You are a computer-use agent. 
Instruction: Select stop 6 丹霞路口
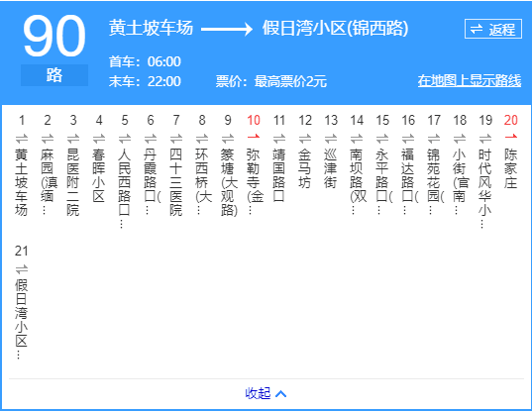click(x=152, y=181)
